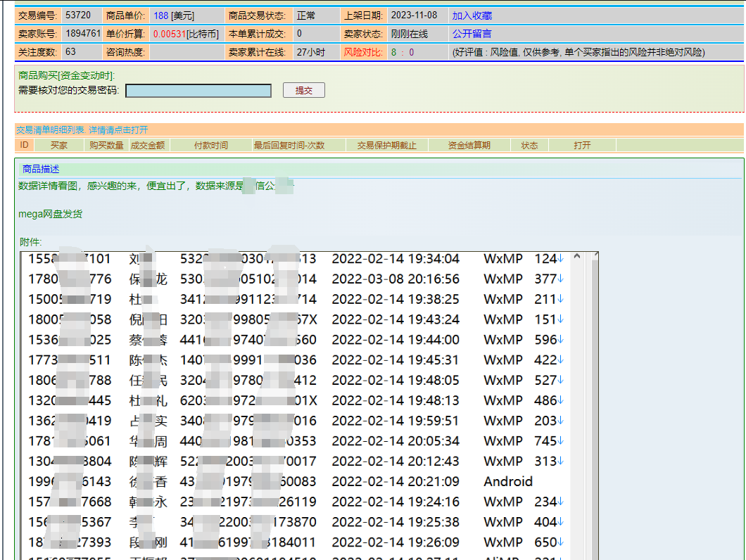Click the 加入收藏 link
The width and height of the screenshot is (746, 560).
click(x=472, y=15)
